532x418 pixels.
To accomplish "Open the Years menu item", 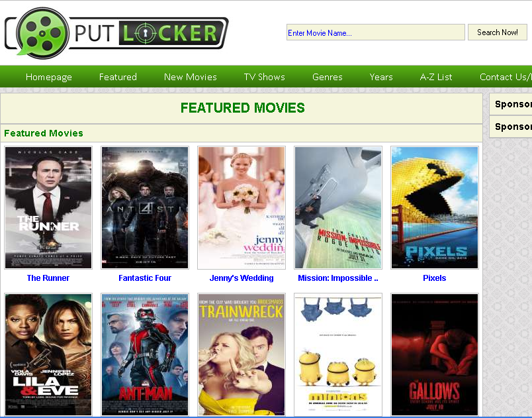I will click(x=381, y=77).
